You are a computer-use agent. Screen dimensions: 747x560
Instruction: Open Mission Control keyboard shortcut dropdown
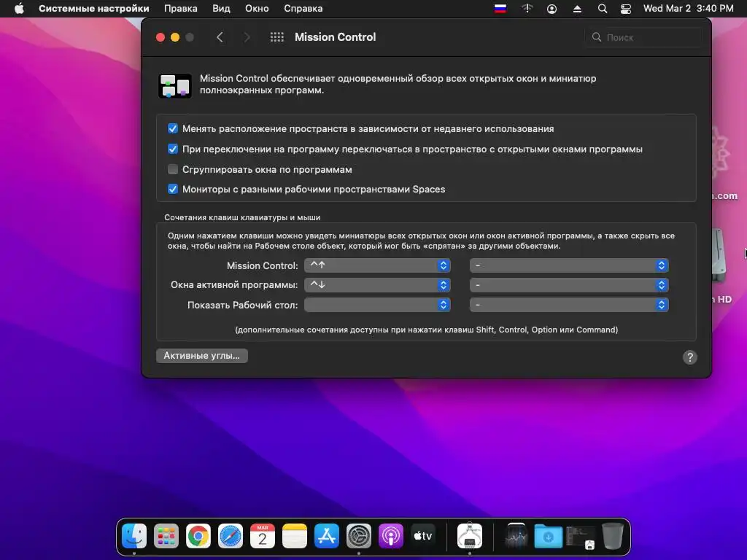click(x=377, y=265)
